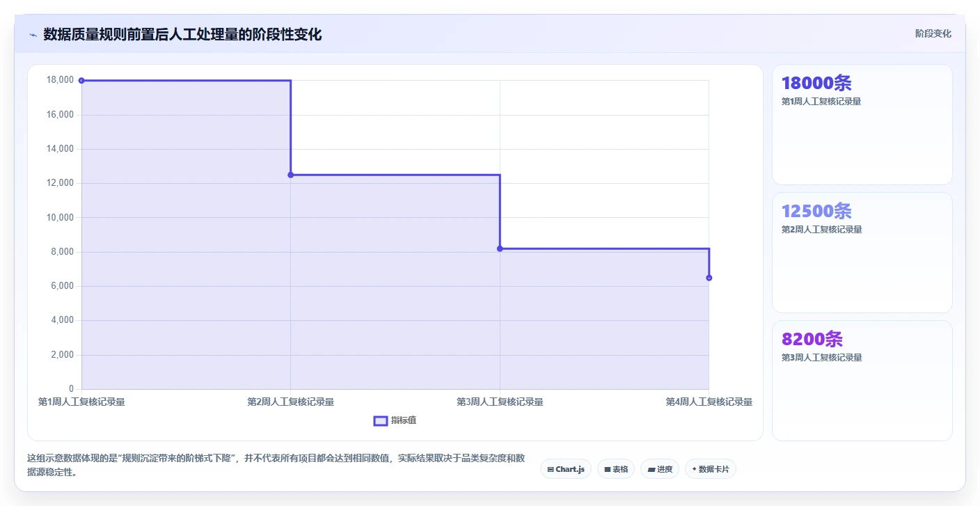This screenshot has height=506, width=980.
Task: Click the 12,000 y-axis tick label
Action: (x=60, y=183)
